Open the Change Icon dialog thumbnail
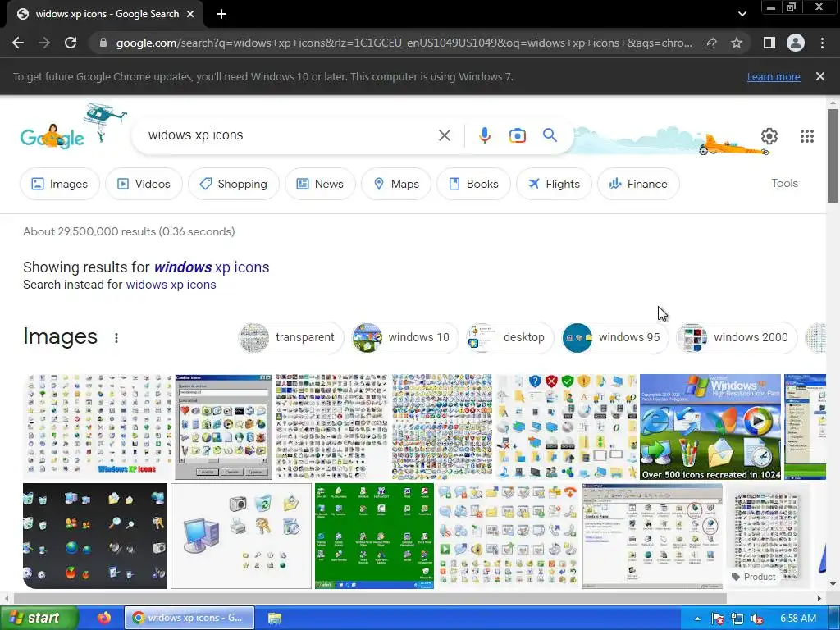Screen dimensions: 840x630 pyautogui.click(x=223, y=427)
